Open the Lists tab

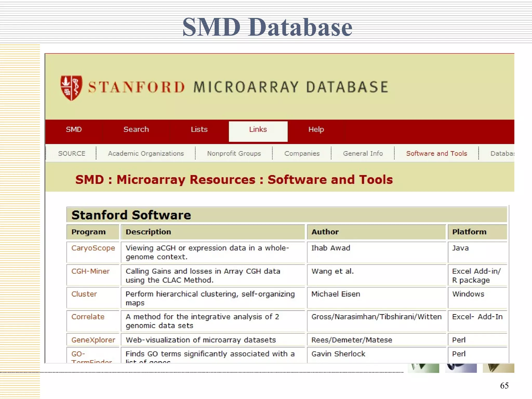coord(199,129)
